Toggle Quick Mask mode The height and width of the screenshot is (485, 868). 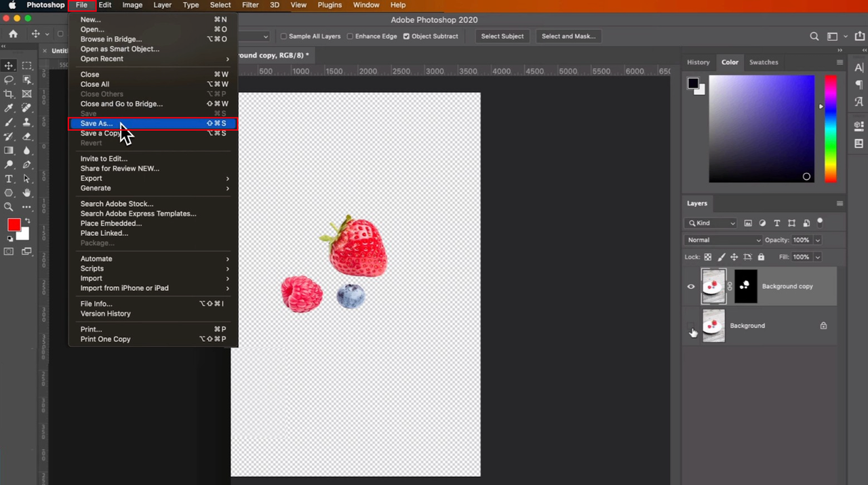[9, 252]
